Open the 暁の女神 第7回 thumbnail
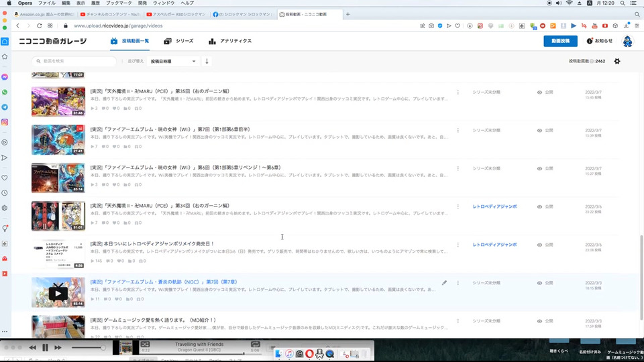 click(x=58, y=140)
